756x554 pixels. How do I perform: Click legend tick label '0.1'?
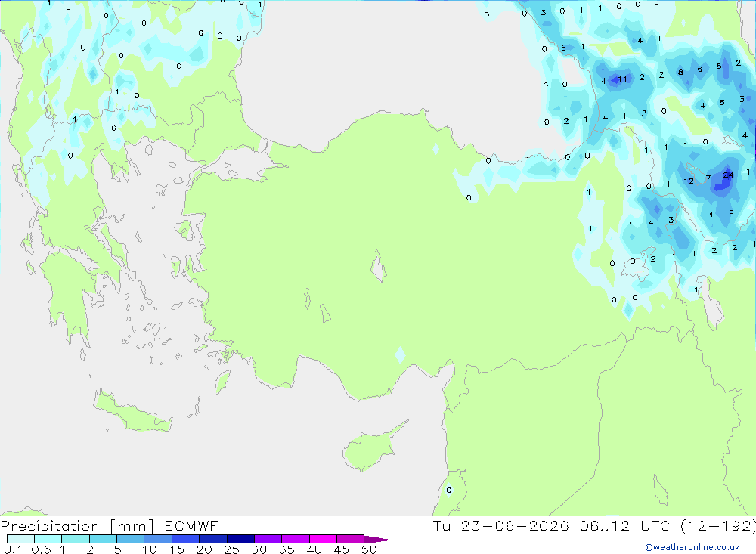(x=13, y=549)
